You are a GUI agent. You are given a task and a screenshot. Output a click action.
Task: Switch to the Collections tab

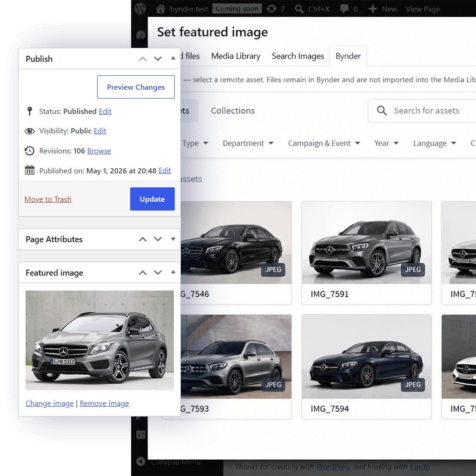233,111
